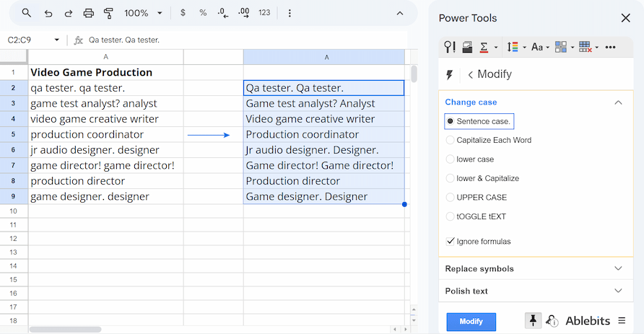This screenshot has width=644, height=334.
Task: Open more Power Tools with ellipsis
Action: pyautogui.click(x=610, y=47)
